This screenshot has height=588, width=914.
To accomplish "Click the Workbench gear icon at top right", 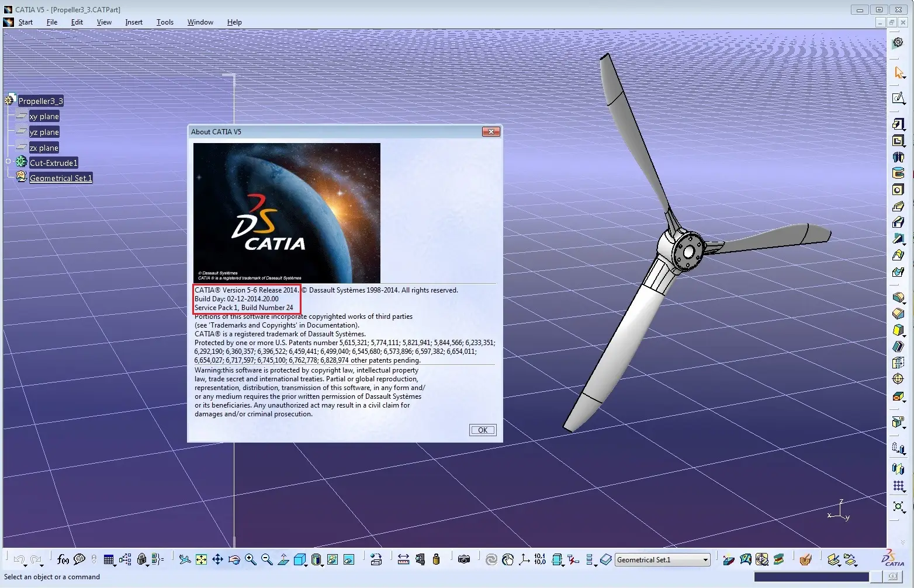I will (898, 43).
